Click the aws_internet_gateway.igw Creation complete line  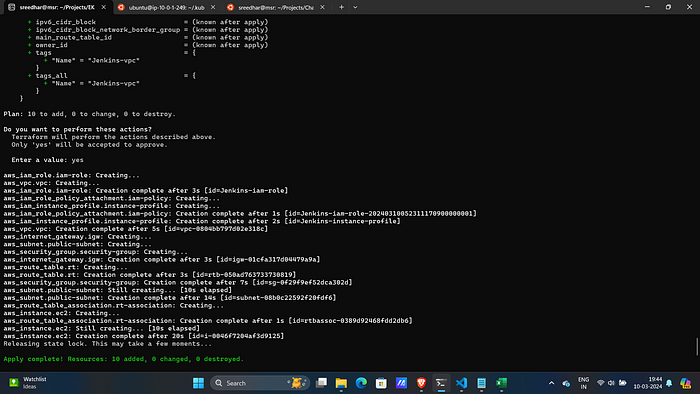pos(162,259)
